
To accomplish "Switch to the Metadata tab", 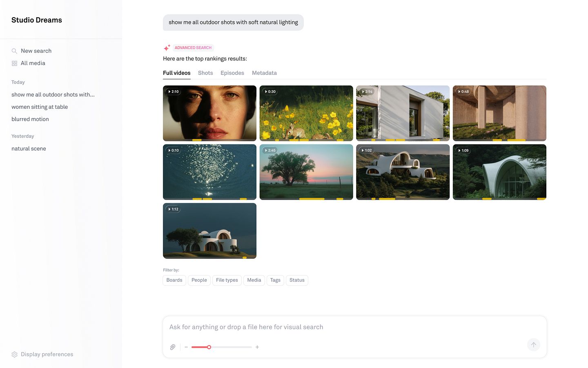I will pyautogui.click(x=264, y=73).
